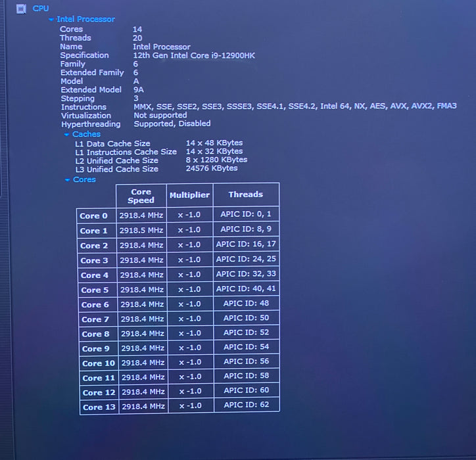Screen dimensions: 476x460
Task: Click the Family label
Action: tap(72, 64)
